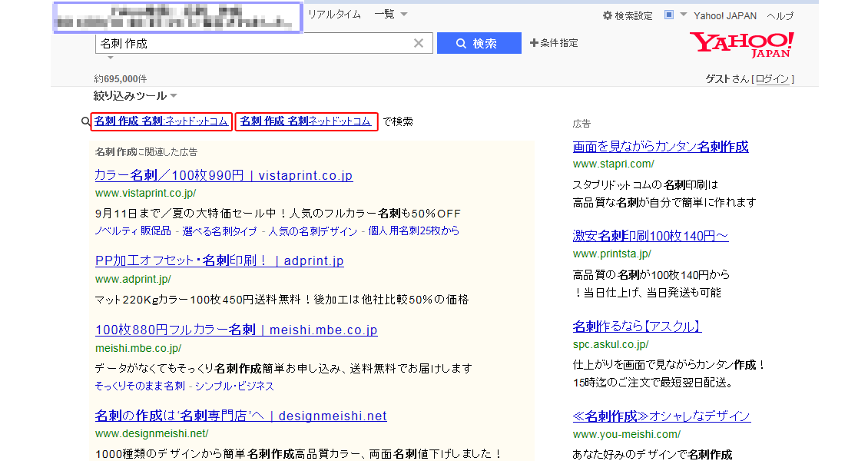868x461 pixels.
Task: Open 条件指定 advanced search options
Action: 554,42
